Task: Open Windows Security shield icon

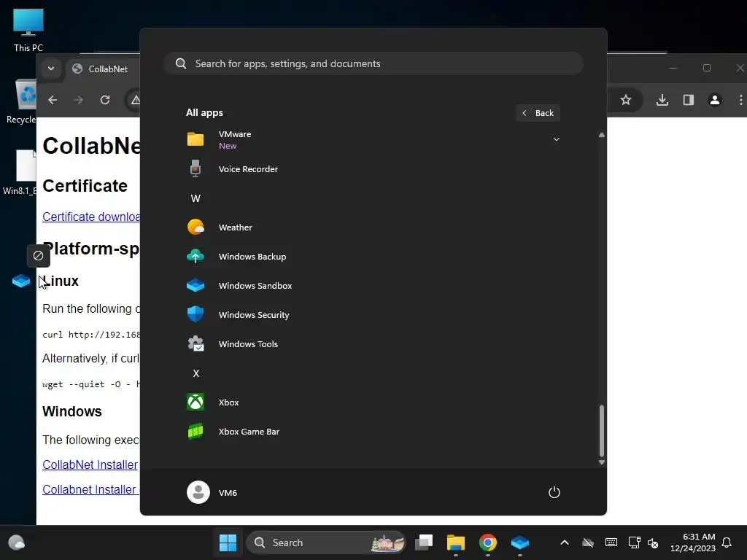Action: pyautogui.click(x=196, y=314)
